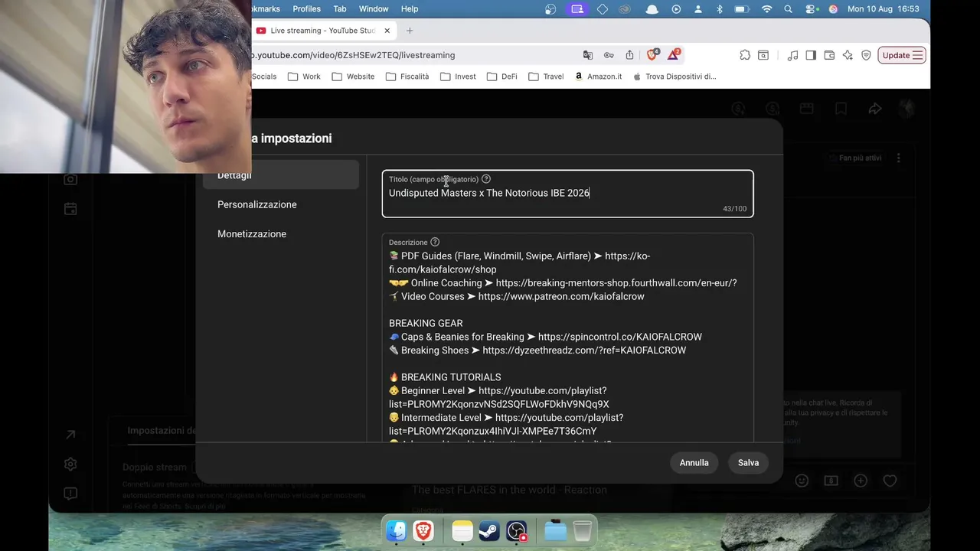Open the Brave Rewards triangle icon

674,55
